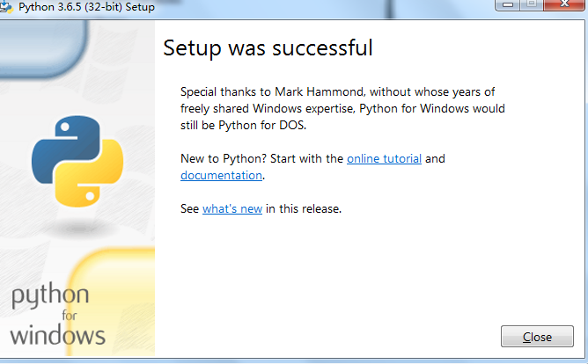Click the 'Setup was successful' heading
This screenshot has width=588, height=364.
coord(268,48)
